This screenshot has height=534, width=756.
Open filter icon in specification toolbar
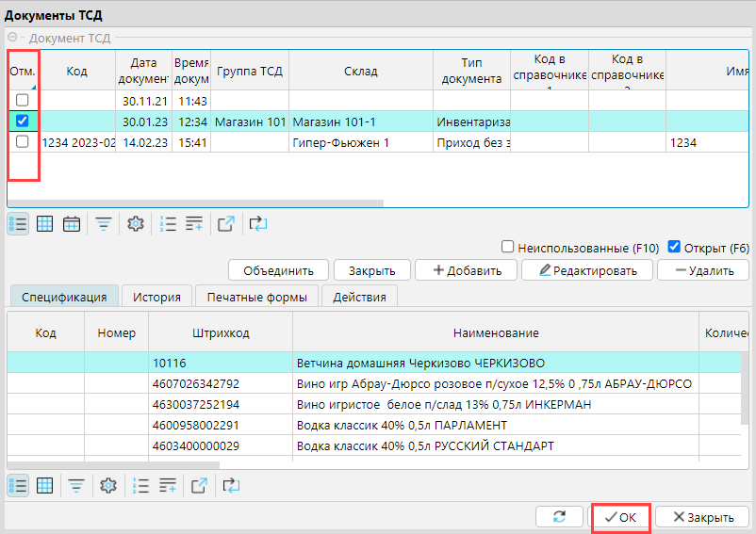(75, 486)
